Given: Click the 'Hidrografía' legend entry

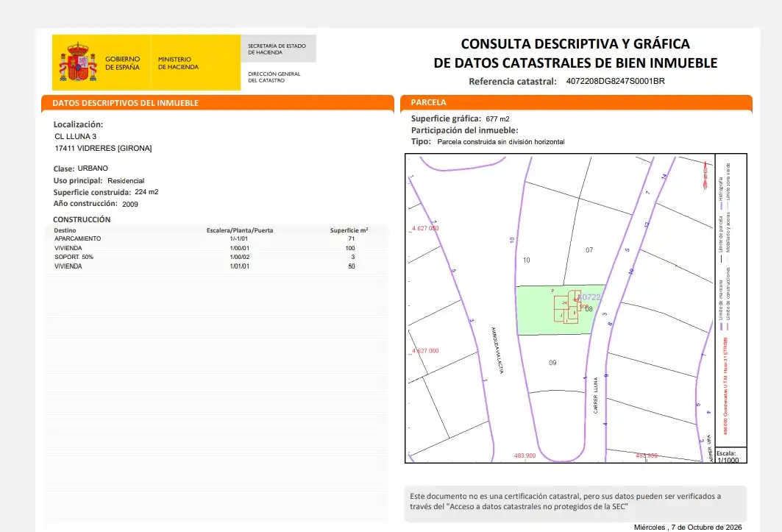Looking at the screenshot, I should [x=721, y=193].
